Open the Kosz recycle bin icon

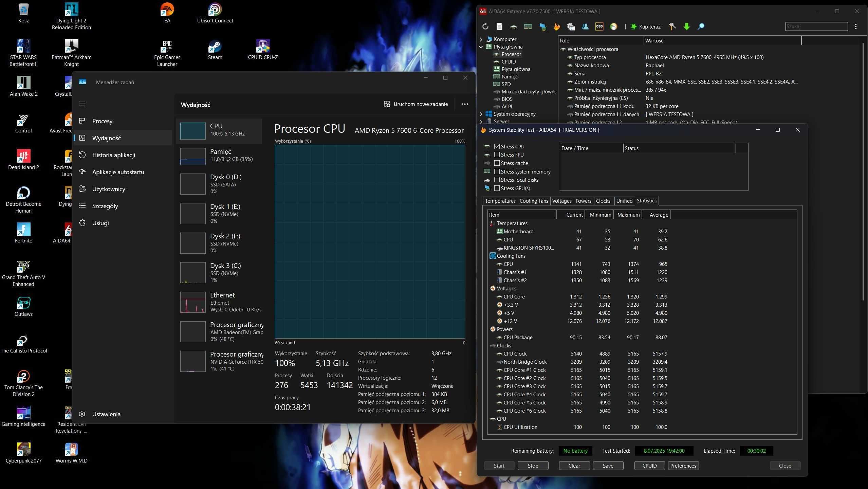coord(23,13)
